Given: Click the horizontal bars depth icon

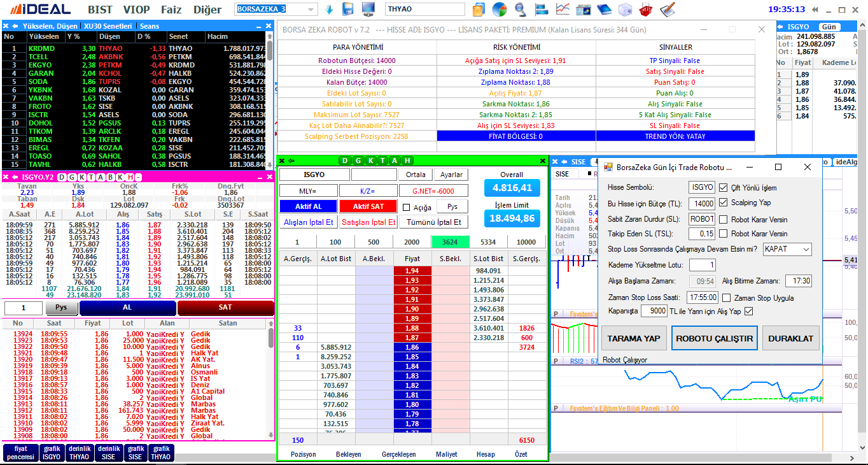Looking at the screenshot, I should [542, 10].
